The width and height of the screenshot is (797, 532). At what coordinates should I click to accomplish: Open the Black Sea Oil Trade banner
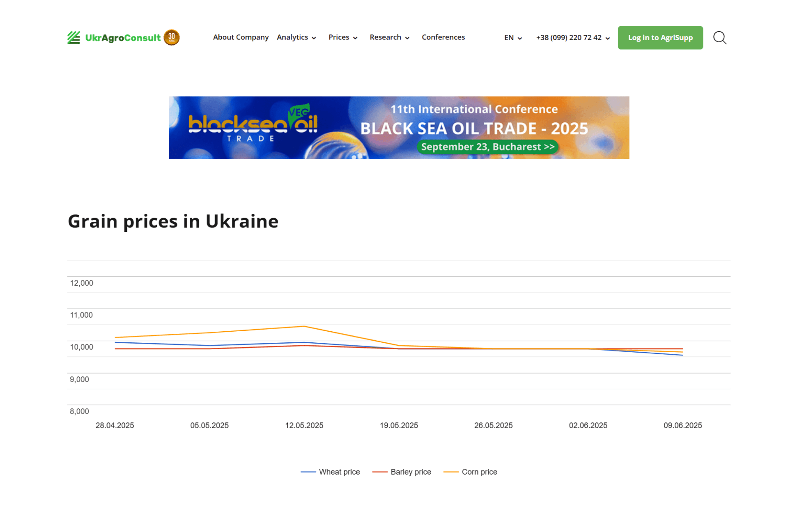(399, 128)
